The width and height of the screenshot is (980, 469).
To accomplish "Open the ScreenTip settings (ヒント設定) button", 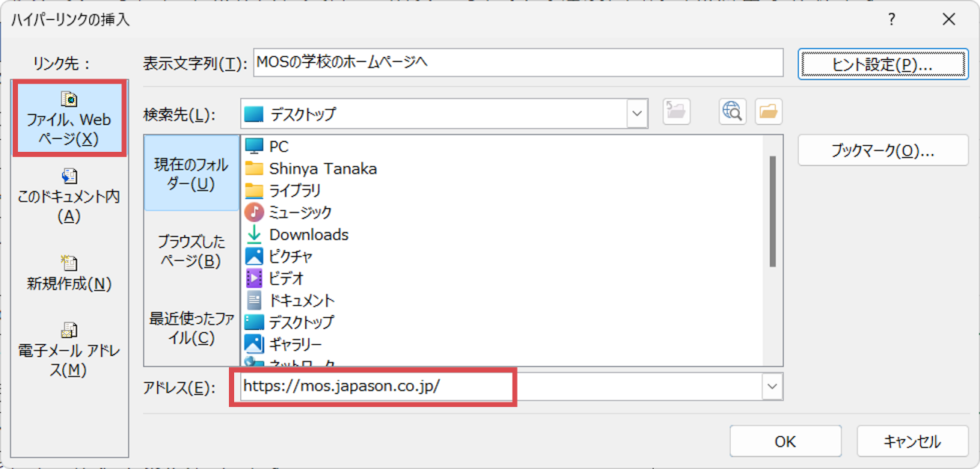I will 882,64.
